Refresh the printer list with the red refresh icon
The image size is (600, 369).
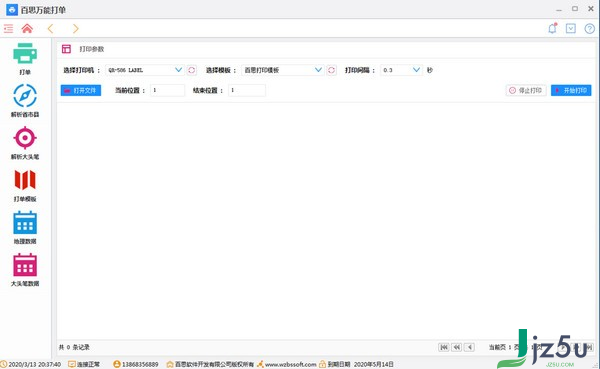191,70
